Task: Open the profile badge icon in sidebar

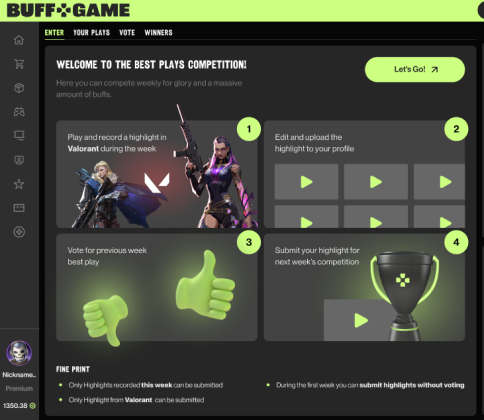Action: (x=19, y=160)
